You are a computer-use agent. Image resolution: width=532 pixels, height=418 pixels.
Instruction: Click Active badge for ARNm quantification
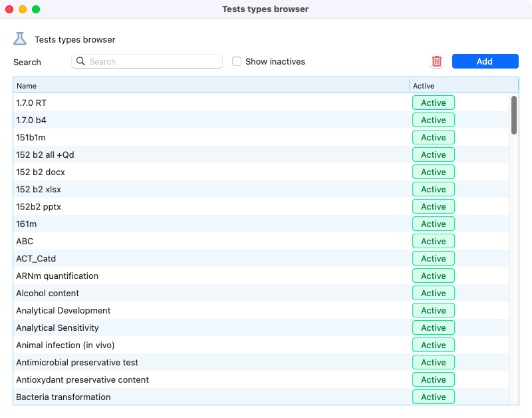[434, 276]
